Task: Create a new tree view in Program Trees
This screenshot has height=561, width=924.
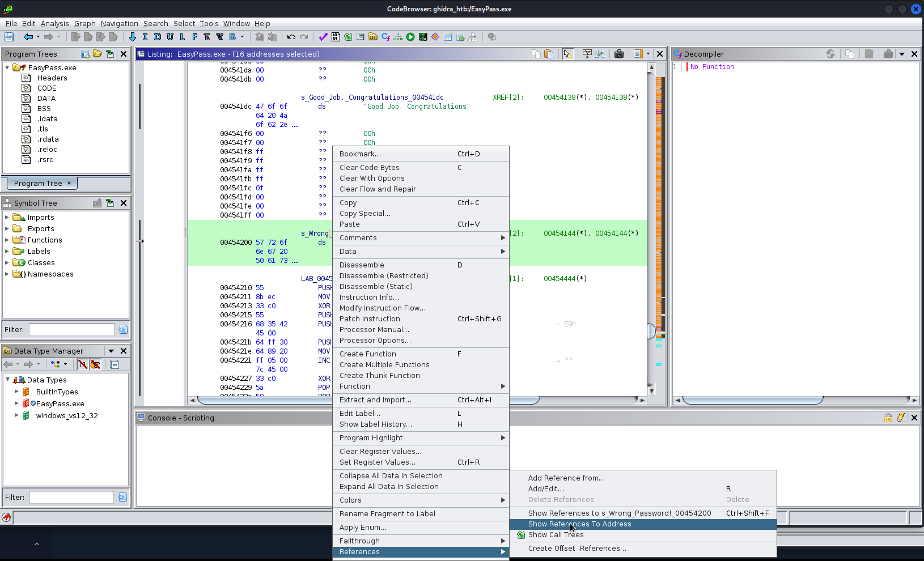Action: [85, 54]
